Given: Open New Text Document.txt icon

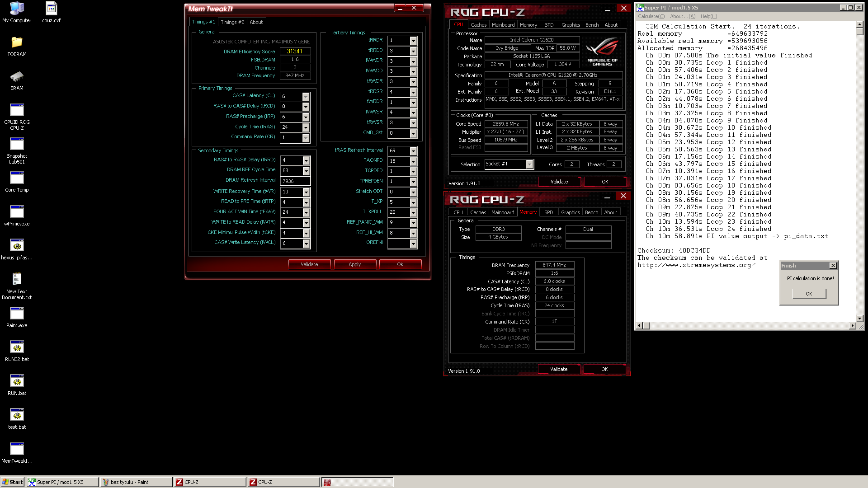Looking at the screenshot, I should click(x=17, y=286).
